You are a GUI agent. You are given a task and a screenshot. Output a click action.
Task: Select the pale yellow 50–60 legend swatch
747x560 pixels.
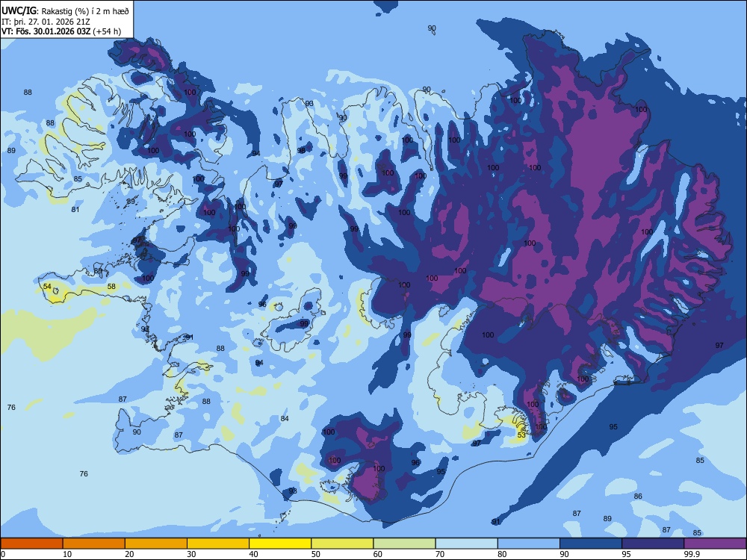pyautogui.click(x=342, y=544)
